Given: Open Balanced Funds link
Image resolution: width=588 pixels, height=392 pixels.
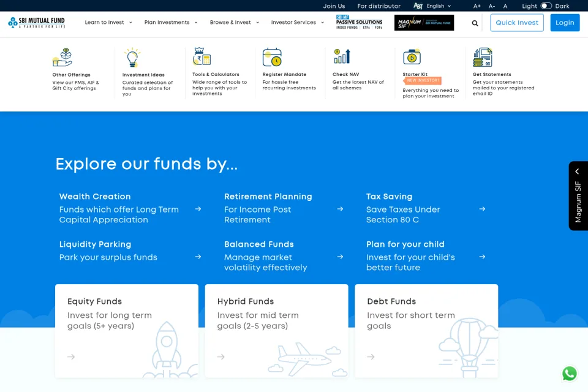Looking at the screenshot, I should (x=258, y=244).
